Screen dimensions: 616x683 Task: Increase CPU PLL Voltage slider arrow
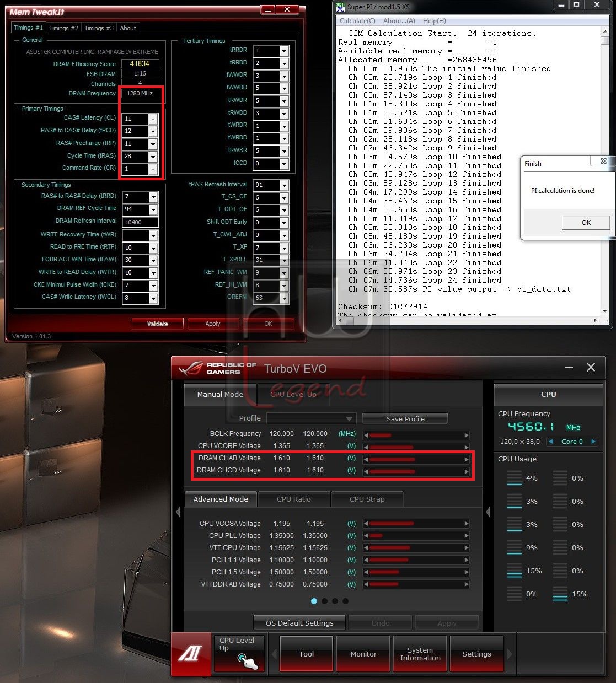[x=467, y=536]
